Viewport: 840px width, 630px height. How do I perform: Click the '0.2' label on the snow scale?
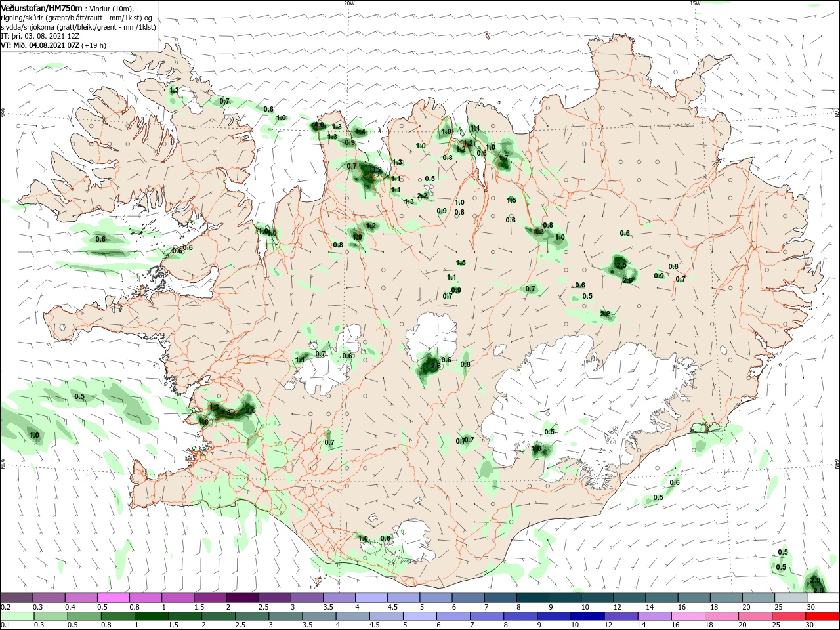pos(6,607)
